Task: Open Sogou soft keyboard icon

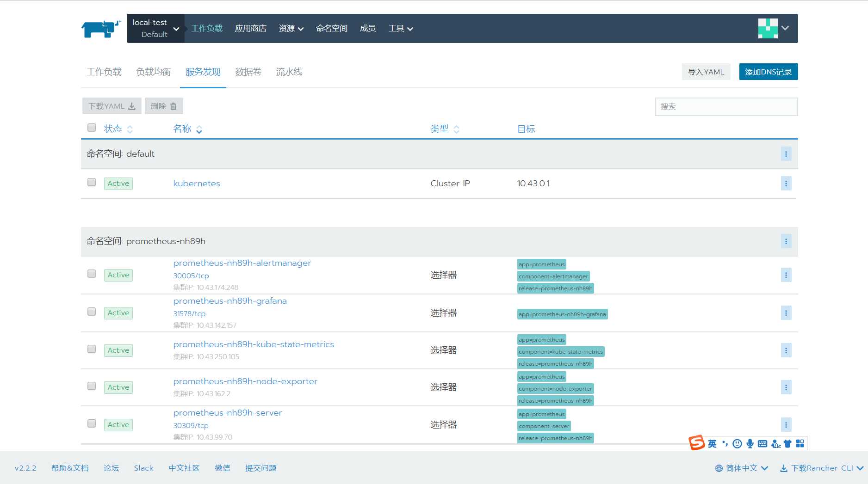Action: (763, 444)
